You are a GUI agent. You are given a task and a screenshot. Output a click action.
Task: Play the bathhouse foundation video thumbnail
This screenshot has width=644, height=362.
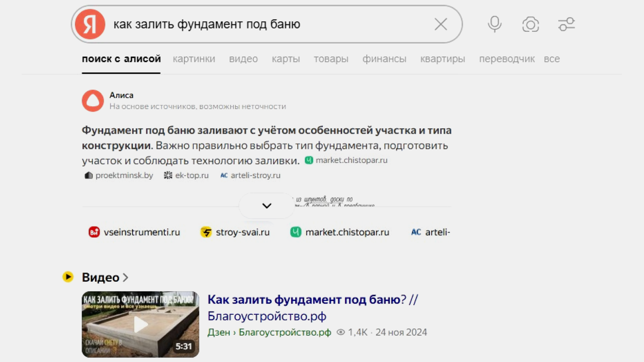(141, 324)
